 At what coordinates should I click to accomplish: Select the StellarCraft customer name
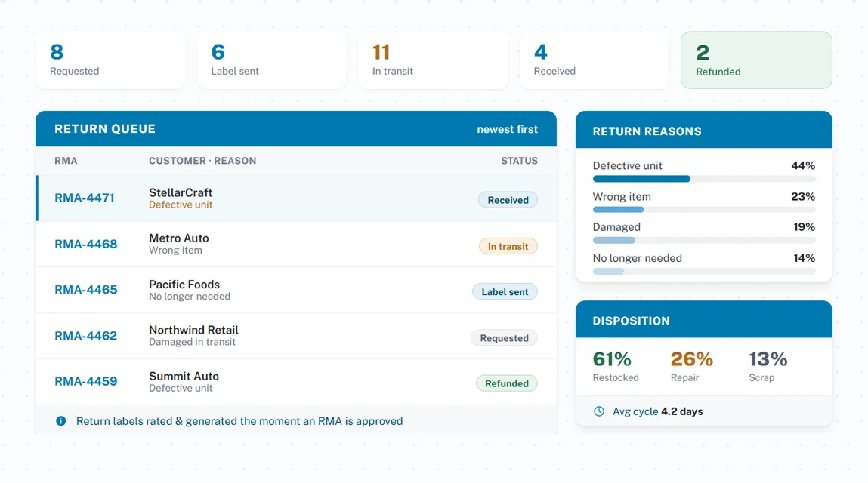tap(181, 192)
